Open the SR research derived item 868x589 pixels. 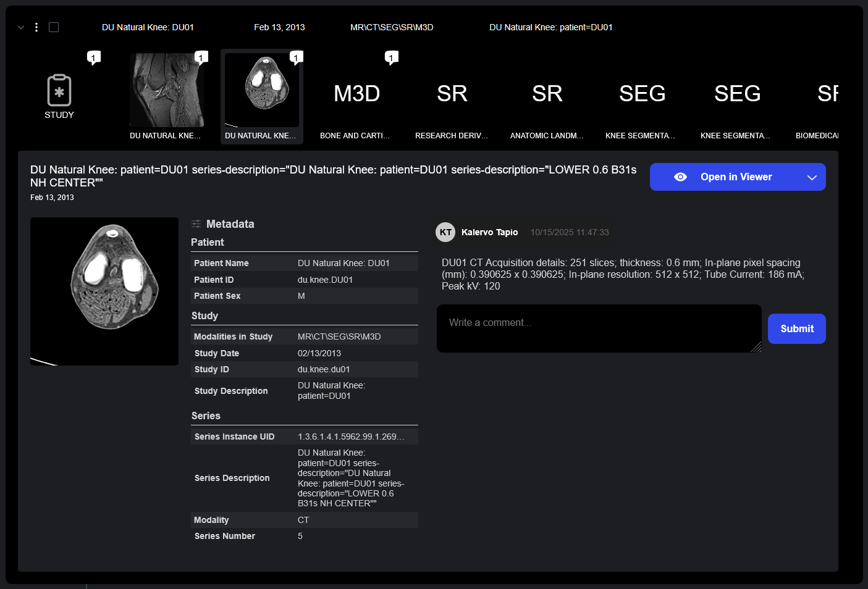click(452, 96)
